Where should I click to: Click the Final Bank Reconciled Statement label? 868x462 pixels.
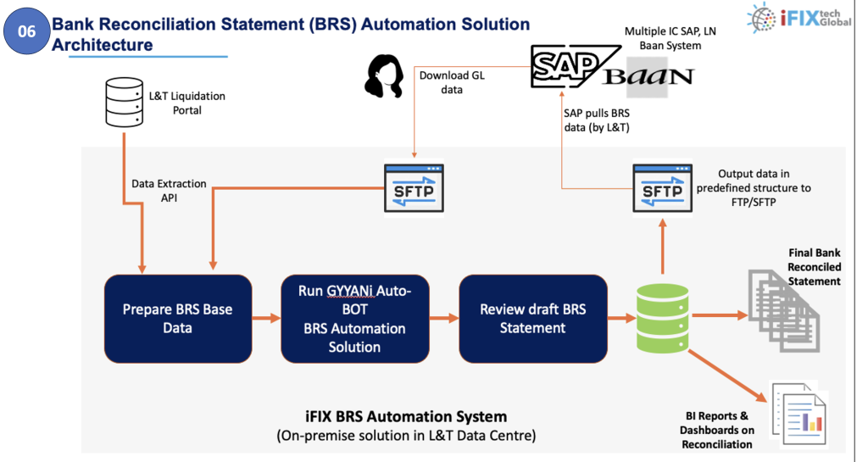tap(815, 267)
